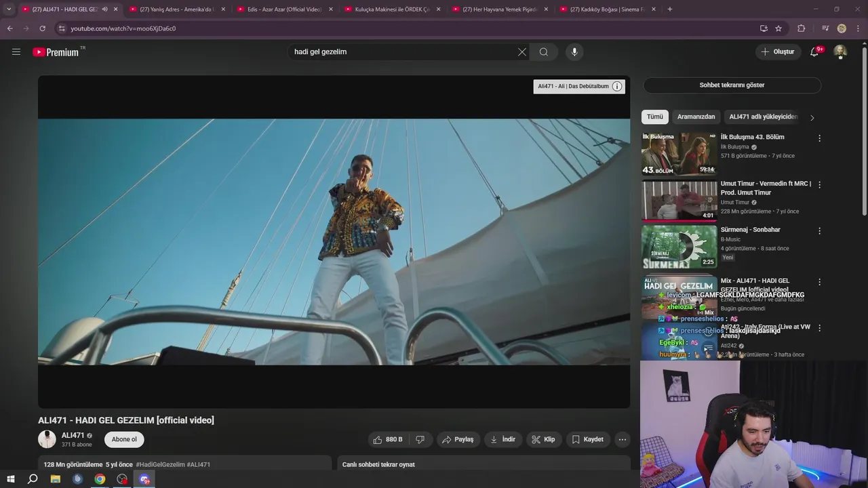Click the #HadiGelGezelim hashtag
This screenshot has width=868, height=488.
pos(160,464)
